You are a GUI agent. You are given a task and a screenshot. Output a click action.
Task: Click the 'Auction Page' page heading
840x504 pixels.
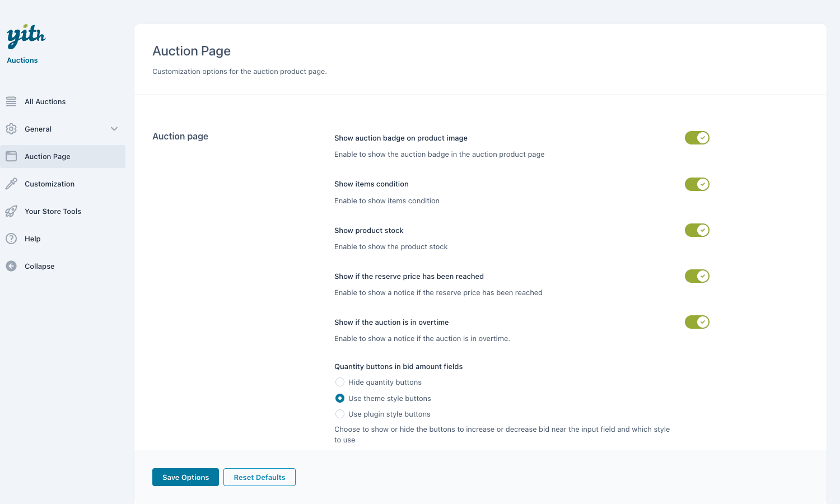(192, 51)
